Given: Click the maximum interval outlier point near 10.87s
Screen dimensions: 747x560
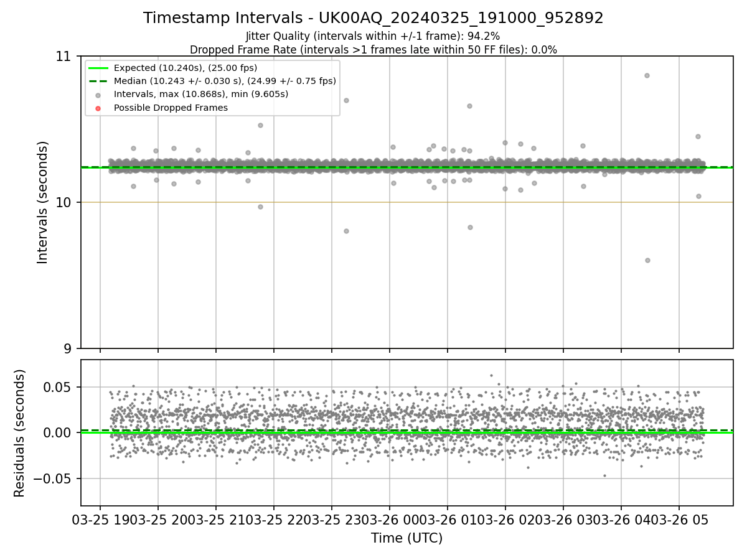Looking at the screenshot, I should pyautogui.click(x=647, y=75).
